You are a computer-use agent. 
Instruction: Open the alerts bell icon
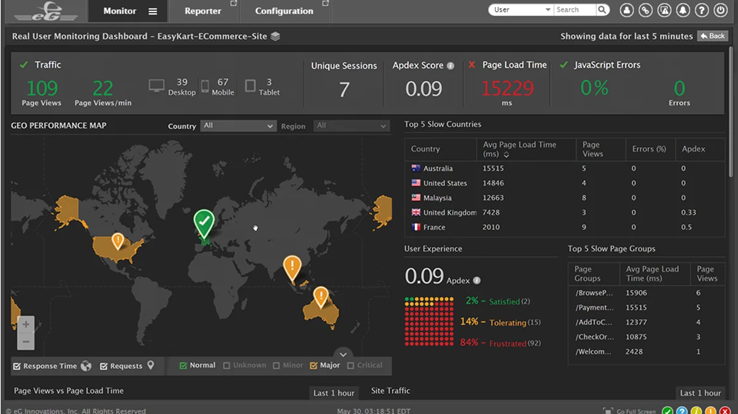[x=684, y=10]
